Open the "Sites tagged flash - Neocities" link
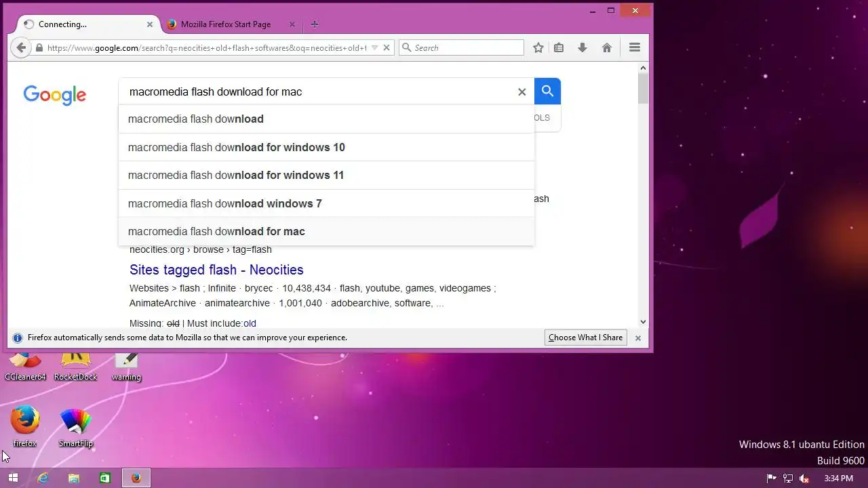The image size is (868, 488). click(x=216, y=270)
